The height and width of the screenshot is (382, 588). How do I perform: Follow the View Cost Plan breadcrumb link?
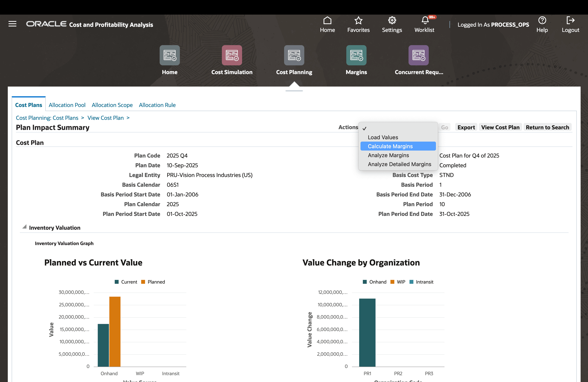point(106,118)
